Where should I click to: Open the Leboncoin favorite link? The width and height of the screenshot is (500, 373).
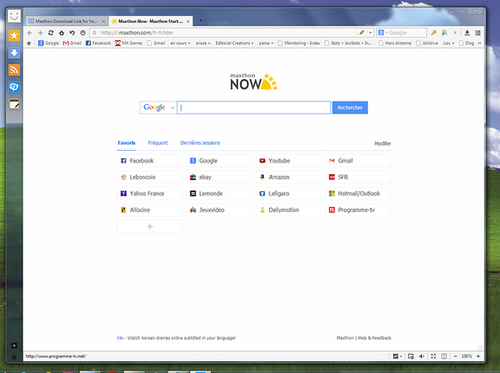pos(150,177)
